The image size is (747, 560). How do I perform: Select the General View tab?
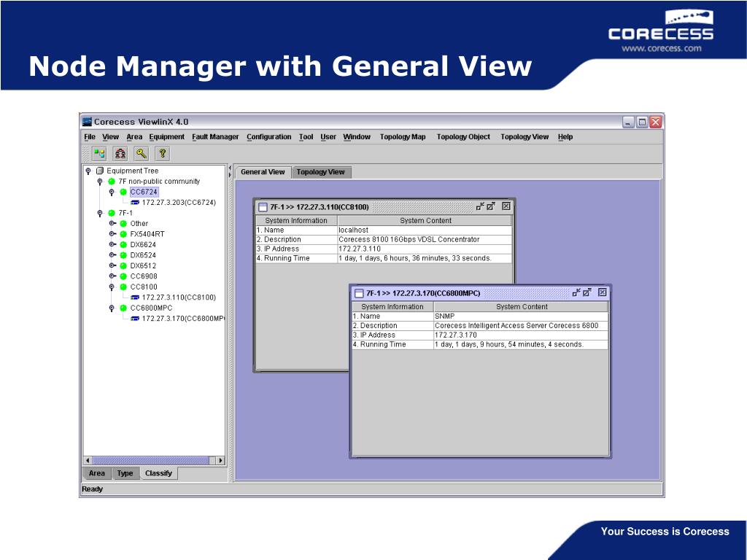coord(263,172)
